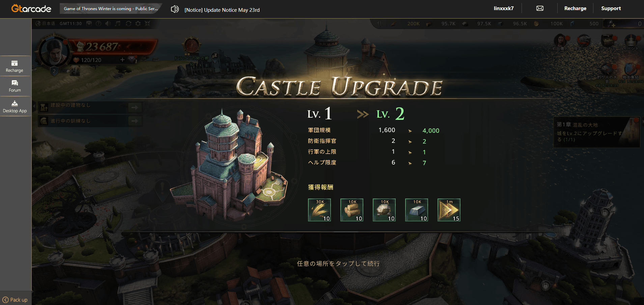Click the screenshot camera icon
The image size is (644, 305).
click(x=89, y=24)
